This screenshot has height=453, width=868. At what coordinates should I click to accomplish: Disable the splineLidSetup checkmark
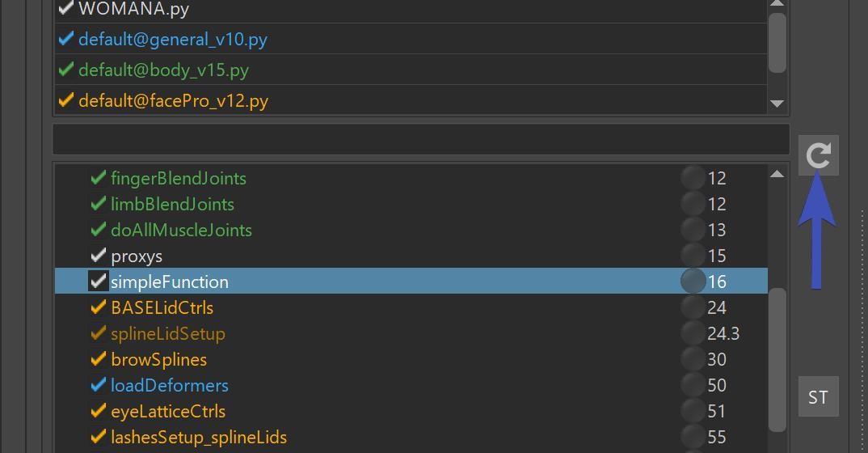pyautogui.click(x=98, y=332)
